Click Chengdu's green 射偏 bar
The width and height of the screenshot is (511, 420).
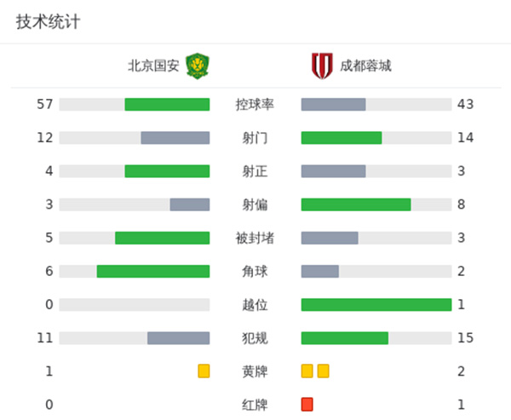356,204
